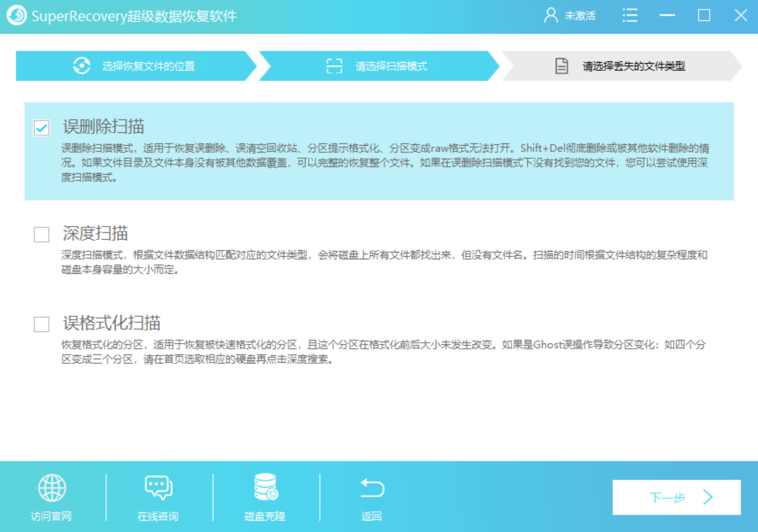
Task: Click the scan mode frame icon
Action: pyautogui.click(x=333, y=66)
